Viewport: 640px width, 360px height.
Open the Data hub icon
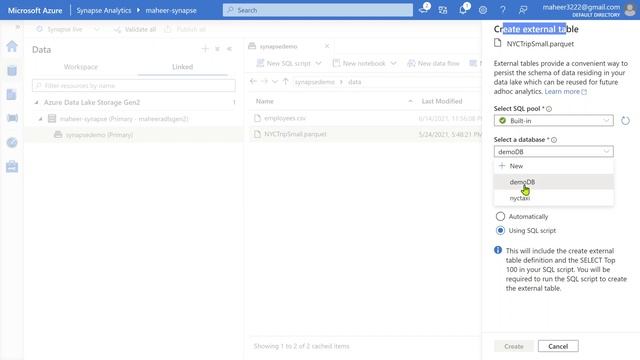pos(12,71)
